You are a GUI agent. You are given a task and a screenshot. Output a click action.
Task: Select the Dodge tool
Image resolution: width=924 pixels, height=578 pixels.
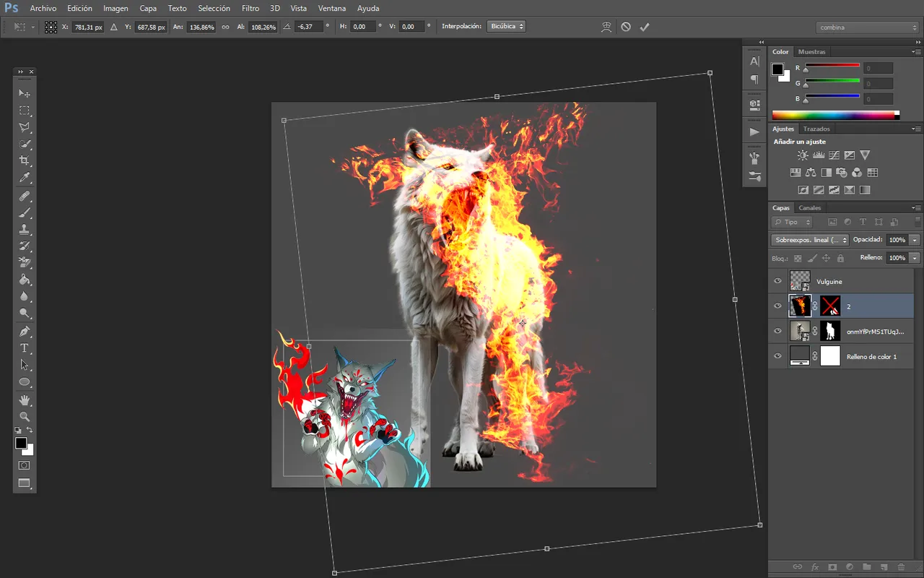pyautogui.click(x=25, y=313)
